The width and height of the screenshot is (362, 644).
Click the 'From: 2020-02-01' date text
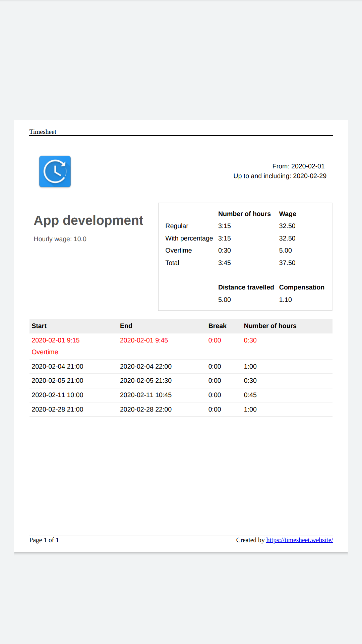pos(299,166)
